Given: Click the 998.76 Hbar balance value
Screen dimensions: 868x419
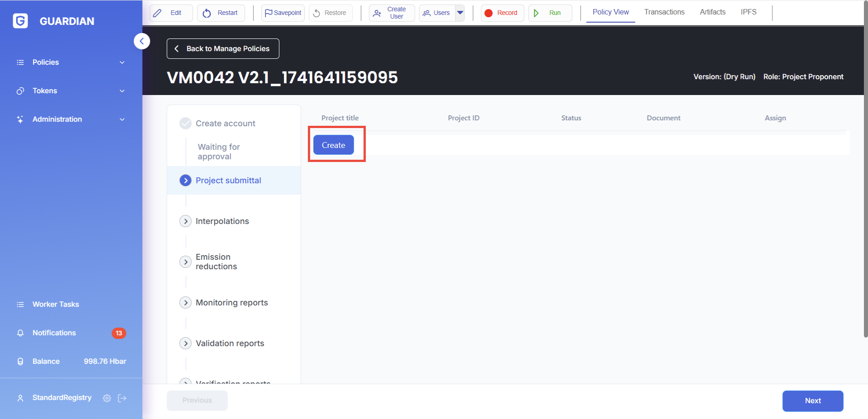Looking at the screenshot, I should click(105, 362).
